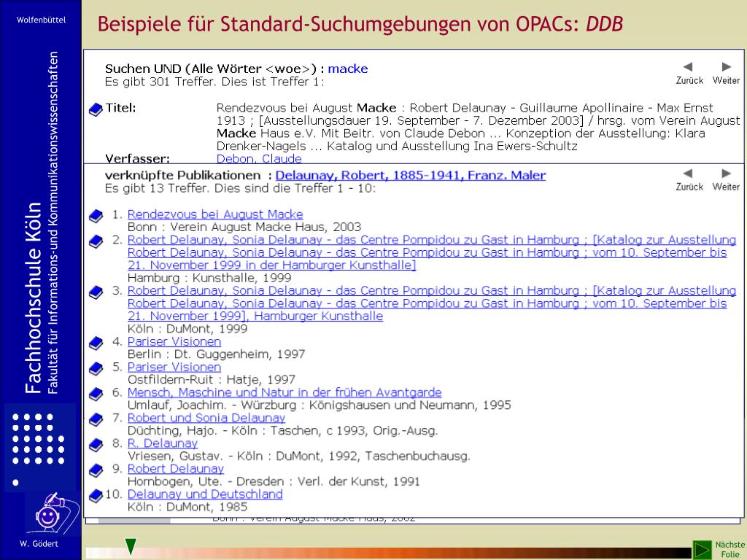This screenshot has width=747, height=560.
Task: Go forward with the upper Weiter arrow
Action: [x=726, y=66]
